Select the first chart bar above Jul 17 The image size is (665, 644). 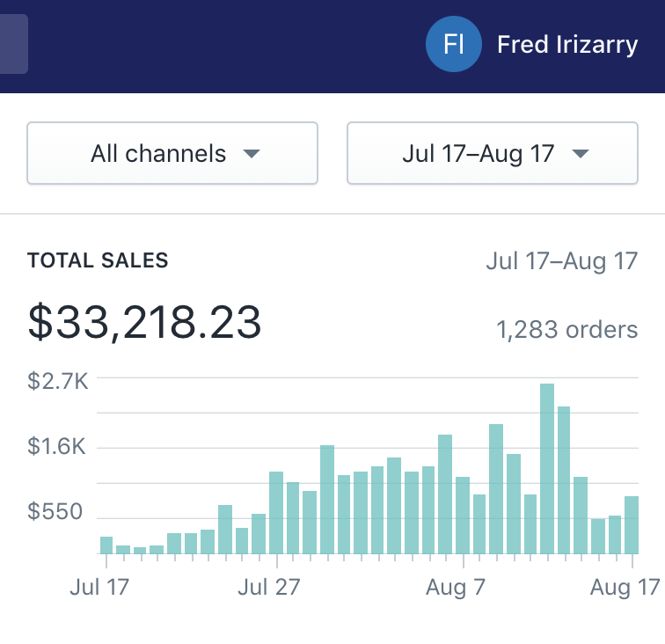pyautogui.click(x=106, y=545)
